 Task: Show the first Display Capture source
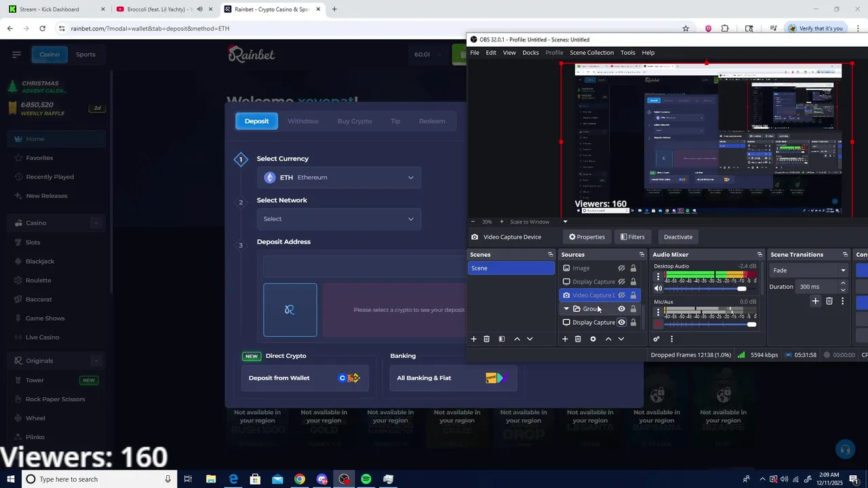point(621,282)
